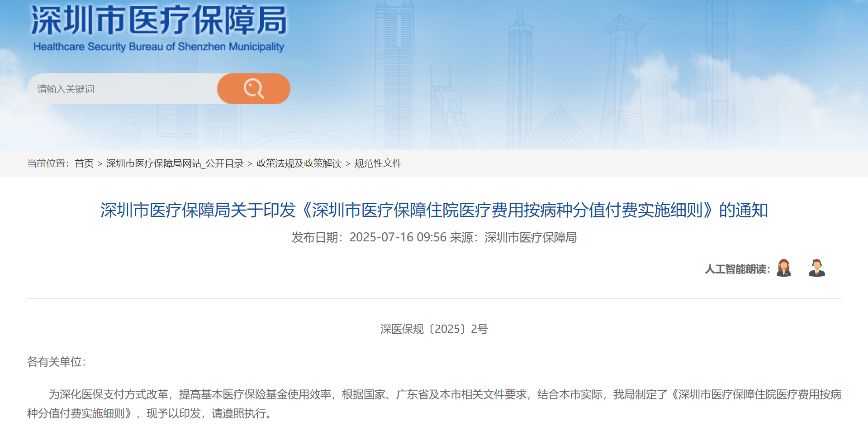Click the English subtitle Healthcare Security Bureau text

coord(158,46)
